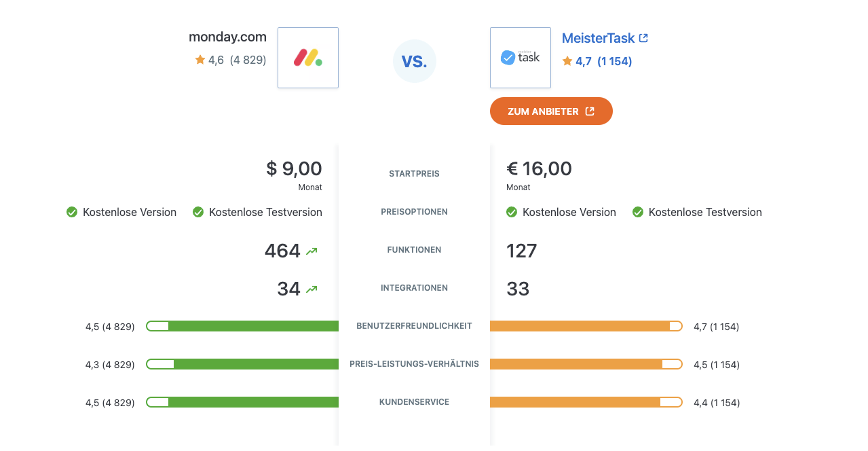Open the Zum Anbieter button
The width and height of the screenshot is (868, 451).
point(551,111)
